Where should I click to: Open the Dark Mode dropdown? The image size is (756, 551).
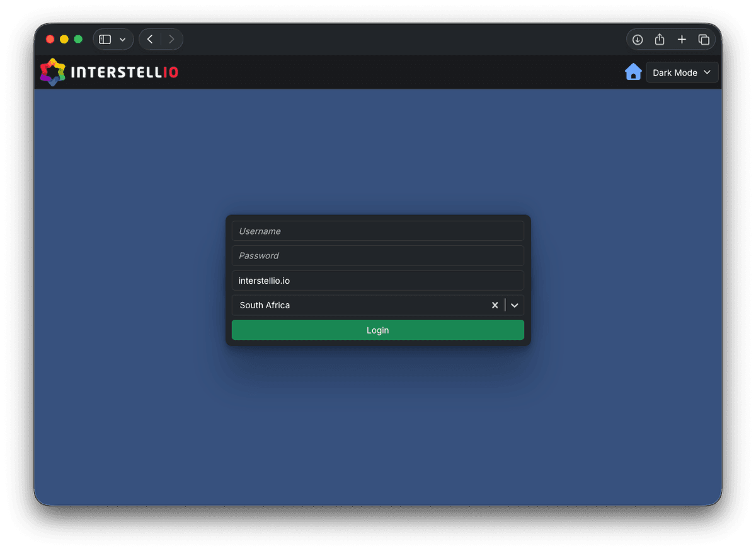pos(707,72)
